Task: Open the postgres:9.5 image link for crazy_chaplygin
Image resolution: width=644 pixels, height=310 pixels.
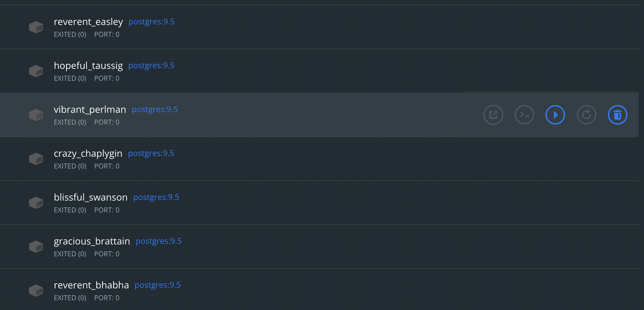Action: click(151, 153)
